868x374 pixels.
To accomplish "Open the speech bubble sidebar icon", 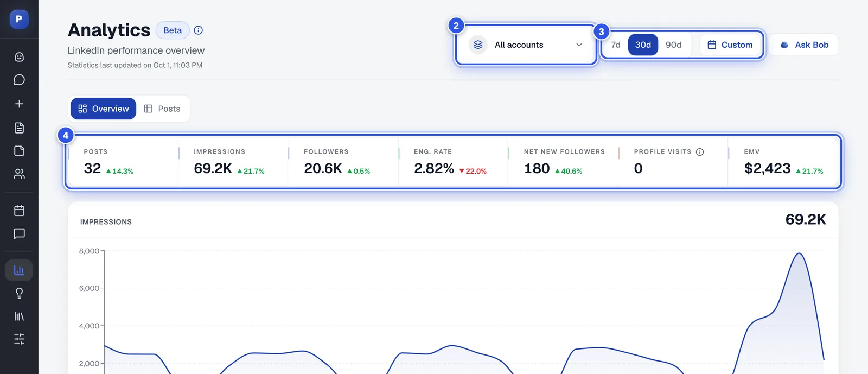I will pos(19,80).
